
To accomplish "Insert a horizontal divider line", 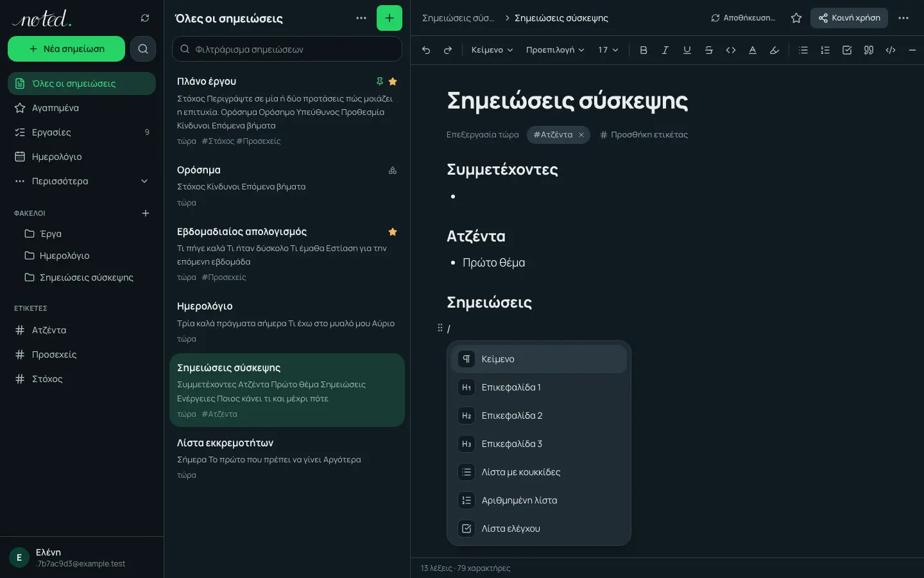I will 912,50.
